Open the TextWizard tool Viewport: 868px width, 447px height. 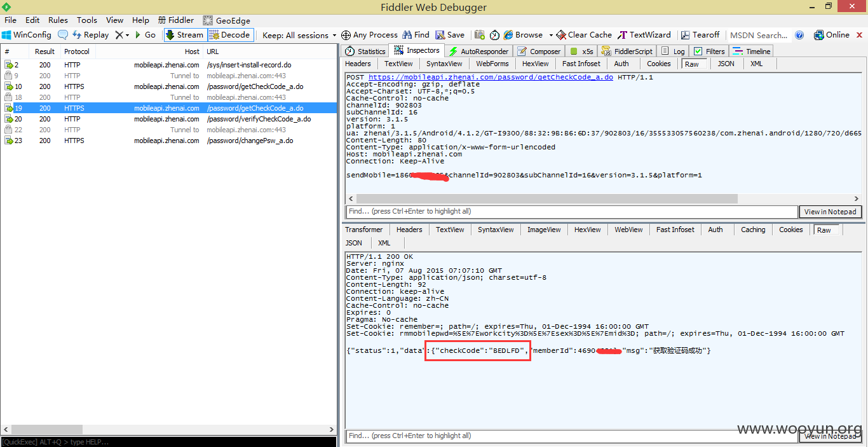644,35
